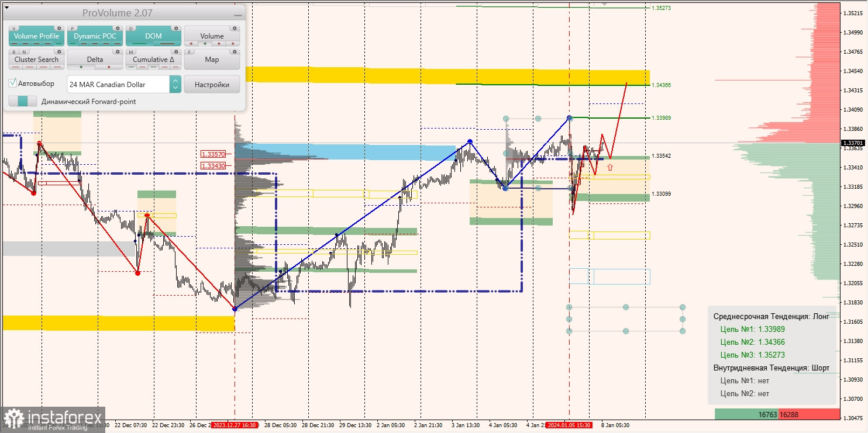This screenshot has width=868, height=433.
Task: Click Цель №2: 1.34366 in info box
Action: point(752,342)
